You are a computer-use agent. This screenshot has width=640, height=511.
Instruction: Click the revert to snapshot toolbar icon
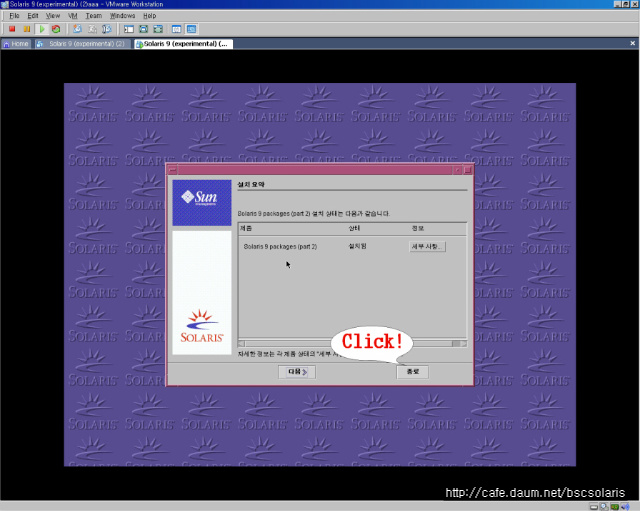[x=92, y=29]
